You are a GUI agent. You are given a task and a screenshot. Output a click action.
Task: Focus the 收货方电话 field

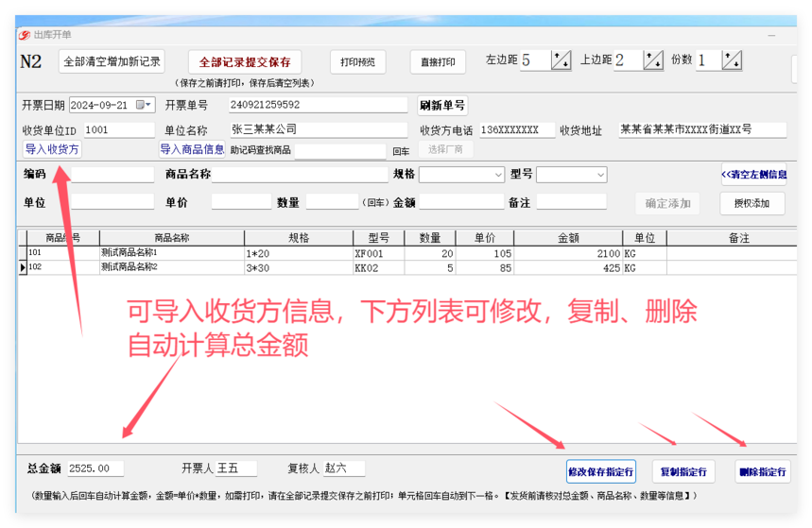(x=516, y=130)
